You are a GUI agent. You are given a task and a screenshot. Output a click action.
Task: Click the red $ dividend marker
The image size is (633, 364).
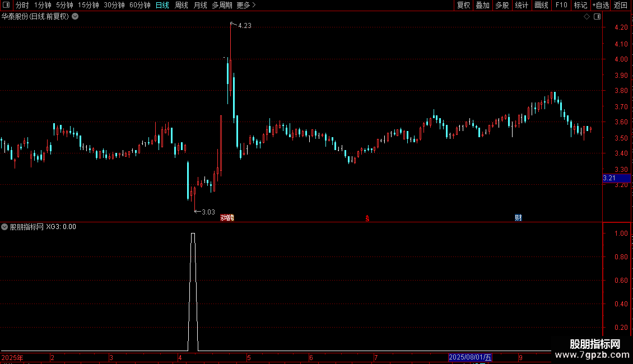coord(367,218)
